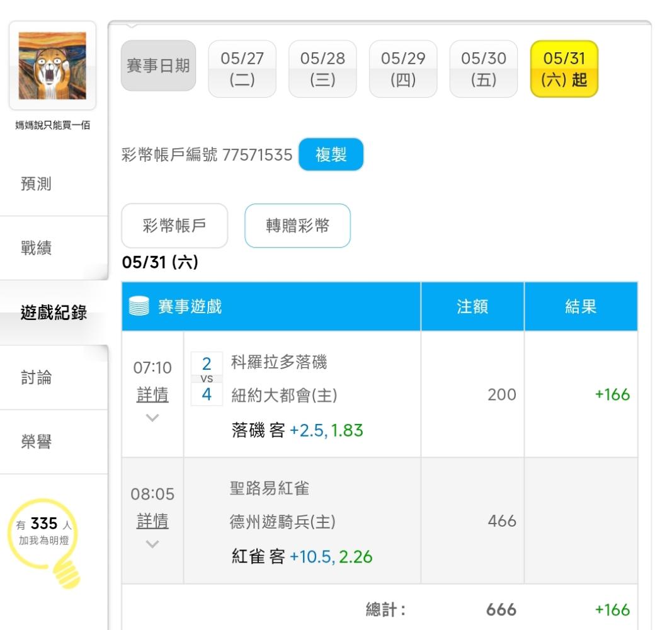Click account number 77571535 text

[257, 155]
